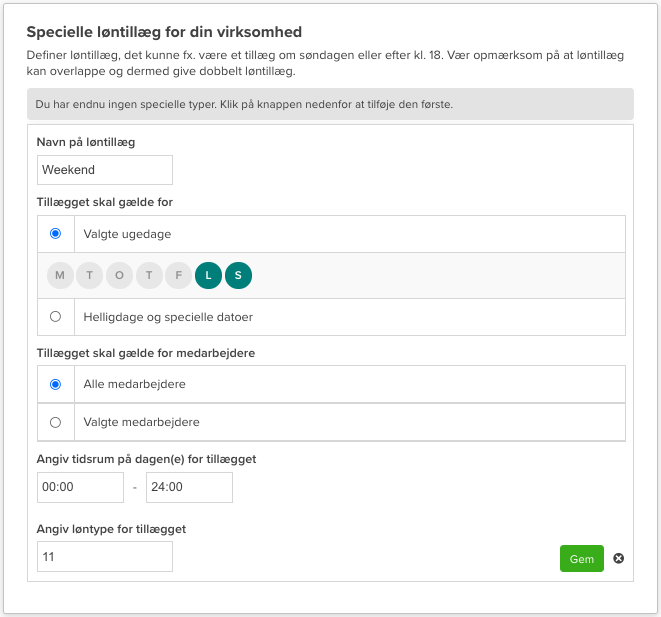Choose the 'Valgte medarbejdere' radio button
The image size is (661, 617).
tap(55, 422)
